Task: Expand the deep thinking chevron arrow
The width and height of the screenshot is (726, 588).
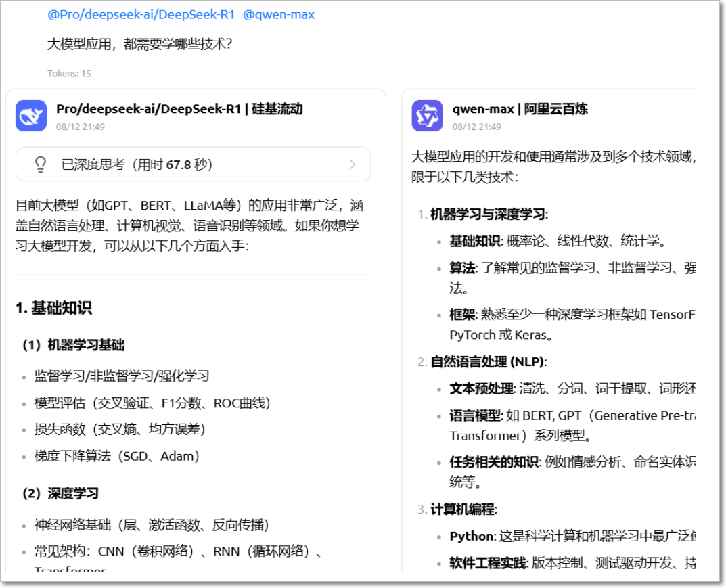Action: click(x=353, y=164)
